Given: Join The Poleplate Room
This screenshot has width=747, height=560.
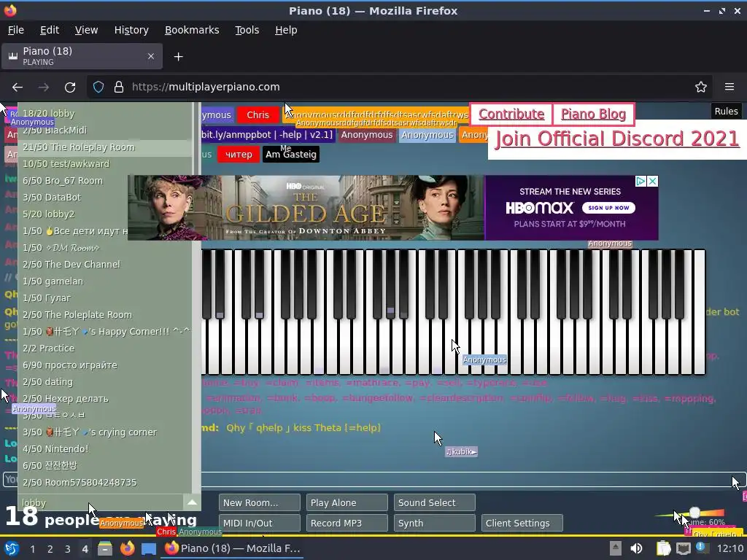Looking at the screenshot, I should point(105,315).
